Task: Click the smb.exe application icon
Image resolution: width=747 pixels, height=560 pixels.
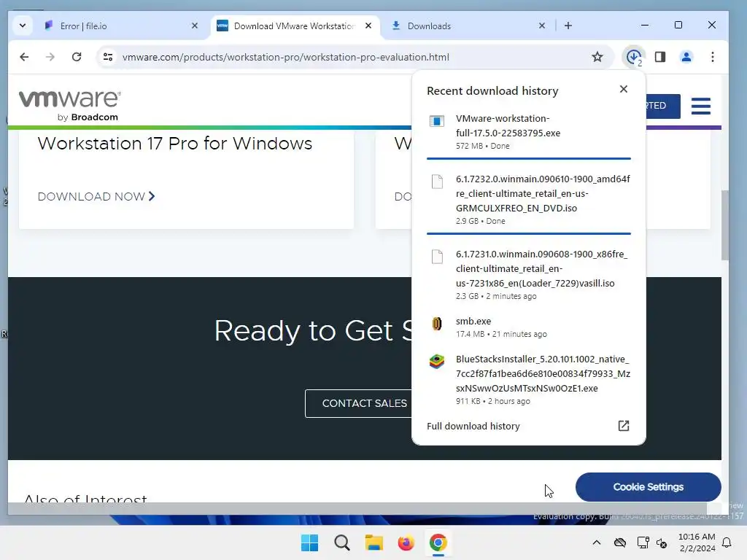Action: (x=437, y=324)
